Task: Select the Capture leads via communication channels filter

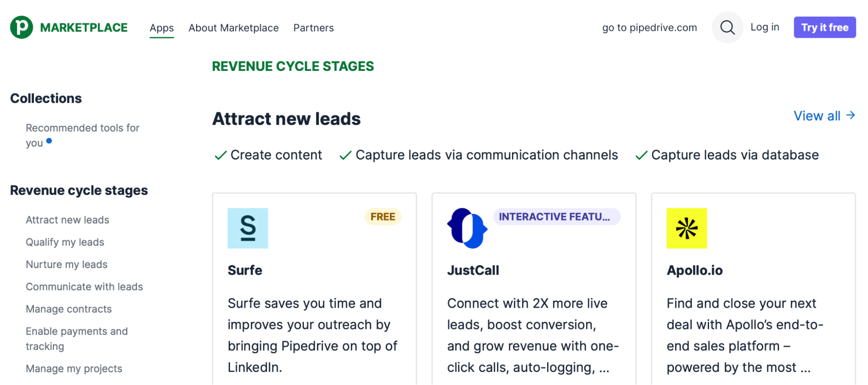Action: pyautogui.click(x=486, y=155)
